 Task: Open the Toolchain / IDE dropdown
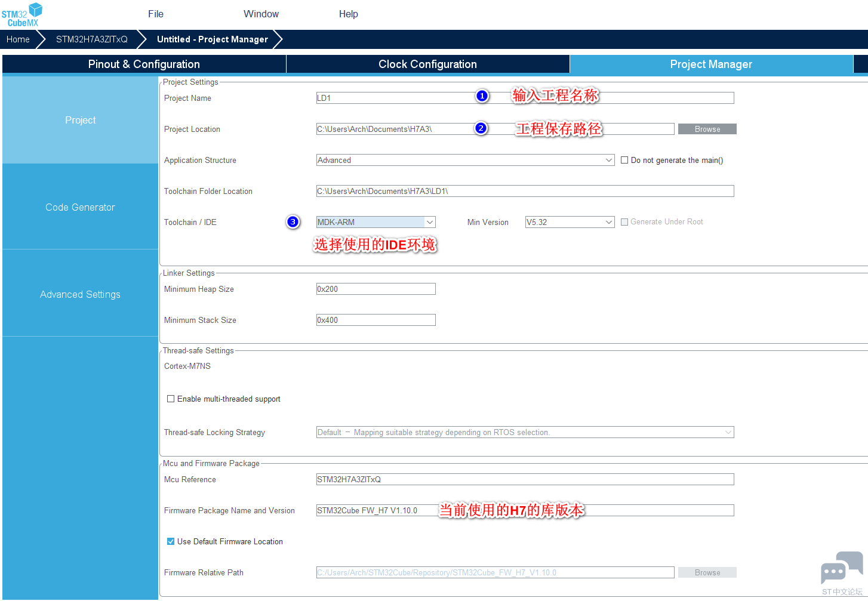tap(375, 222)
